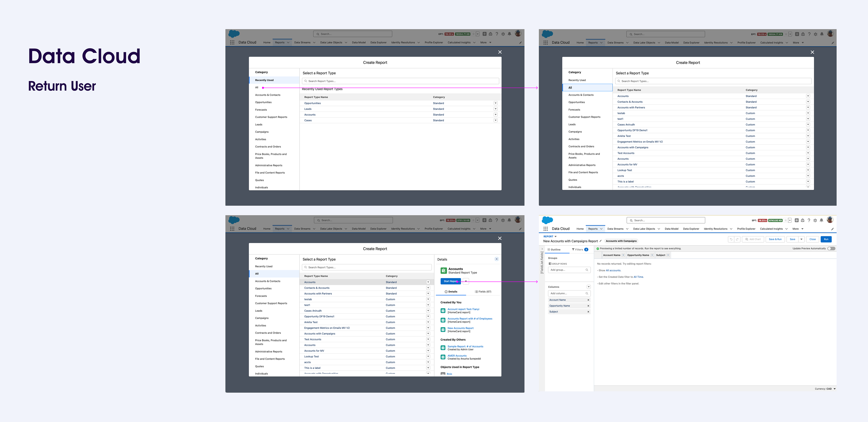The height and width of the screenshot is (422, 868).
Task: Open Currency CAD dropdown at page bottom
Action: coord(834,389)
